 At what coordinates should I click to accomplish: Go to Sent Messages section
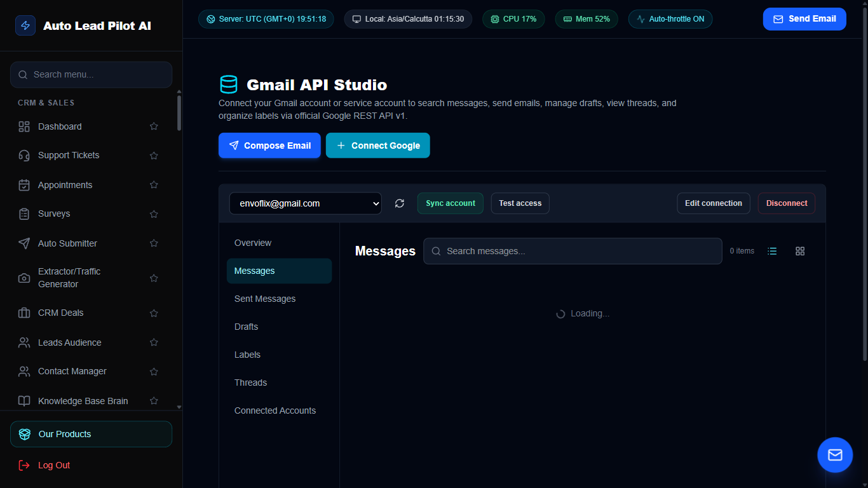point(279,299)
